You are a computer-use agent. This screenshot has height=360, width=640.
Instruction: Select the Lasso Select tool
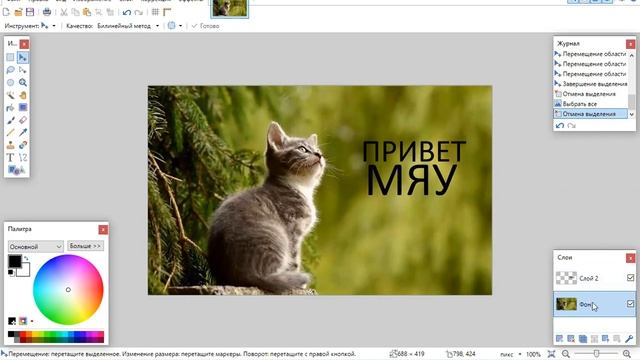tap(10, 70)
